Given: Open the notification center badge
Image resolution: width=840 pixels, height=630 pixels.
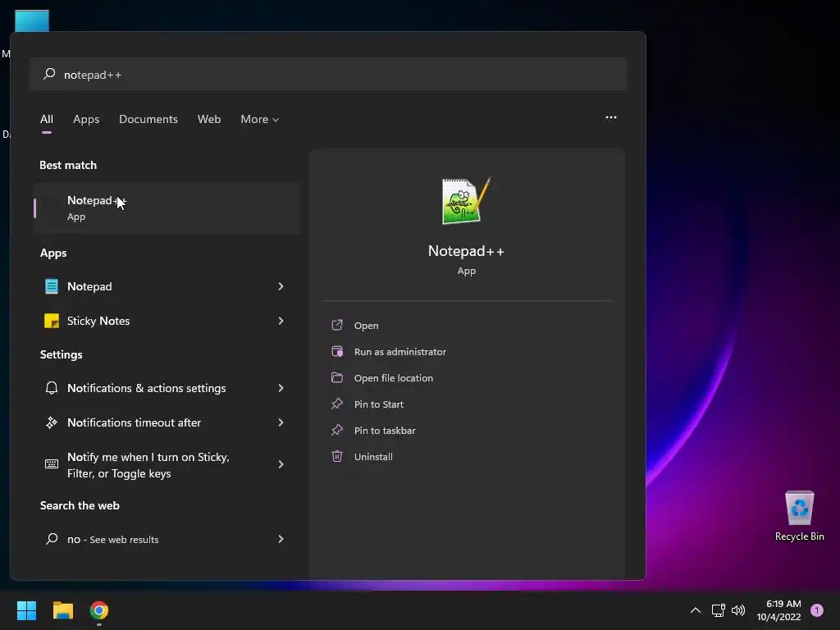Looking at the screenshot, I should pyautogui.click(x=817, y=610).
